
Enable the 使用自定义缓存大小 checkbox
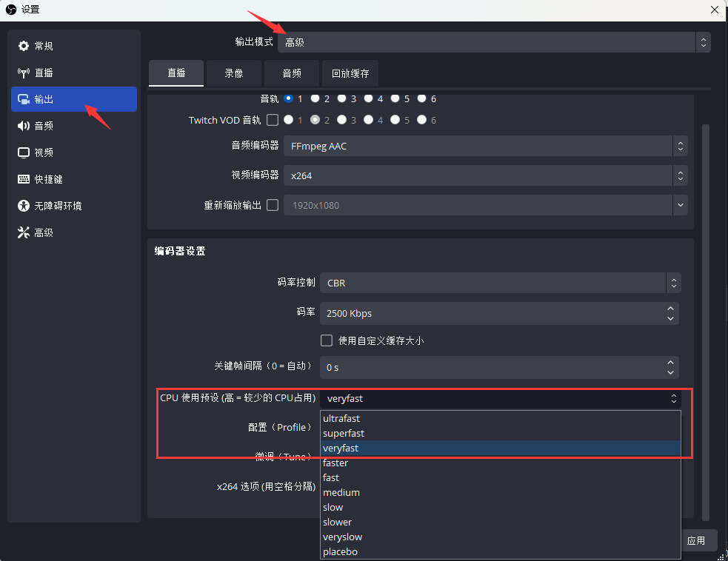pyautogui.click(x=326, y=340)
